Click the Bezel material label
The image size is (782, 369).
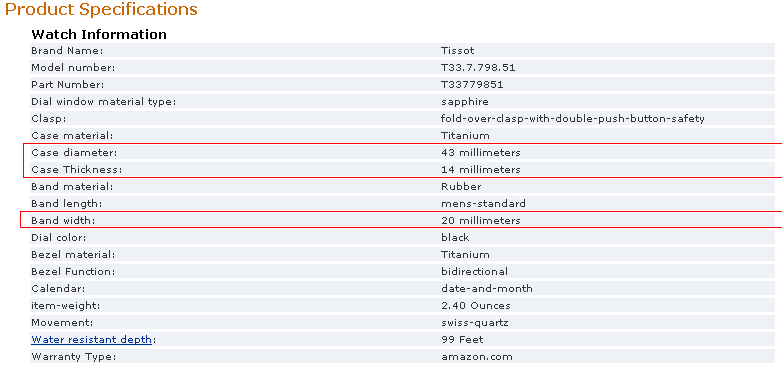(x=73, y=254)
